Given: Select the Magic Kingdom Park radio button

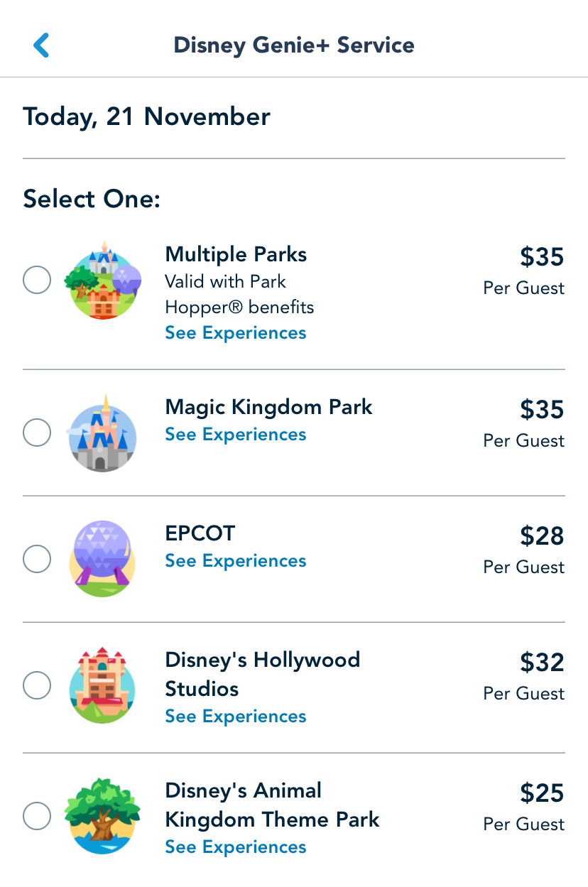Looking at the screenshot, I should pyautogui.click(x=37, y=432).
